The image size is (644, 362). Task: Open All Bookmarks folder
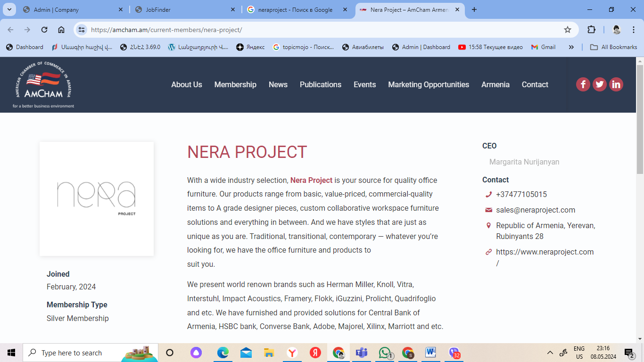613,47
